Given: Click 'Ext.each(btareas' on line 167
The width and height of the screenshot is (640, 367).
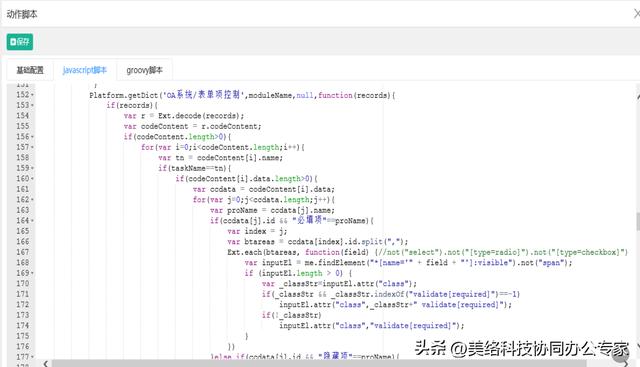Looking at the screenshot, I should [263, 252].
